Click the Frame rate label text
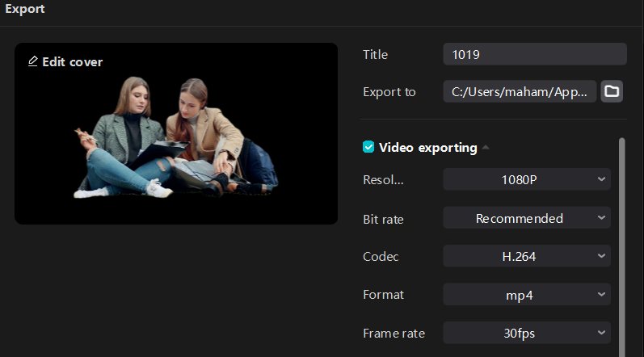Viewport: 644px width, 357px height. click(394, 334)
